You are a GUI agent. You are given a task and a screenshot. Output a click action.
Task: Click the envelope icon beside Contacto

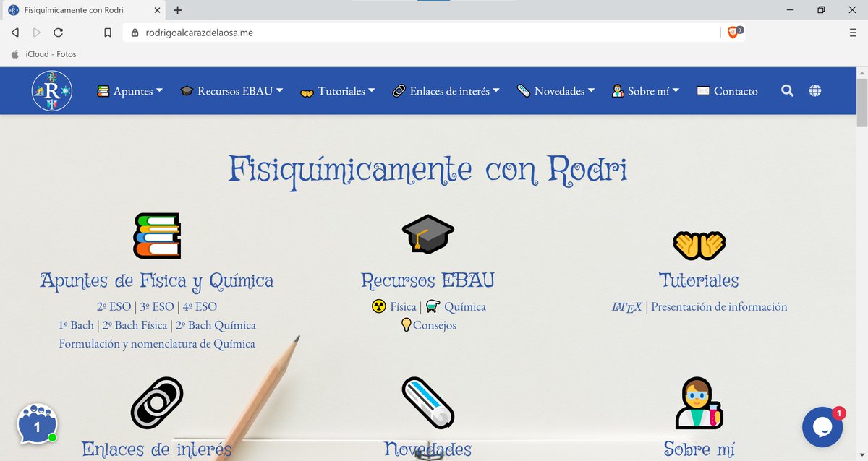point(703,91)
